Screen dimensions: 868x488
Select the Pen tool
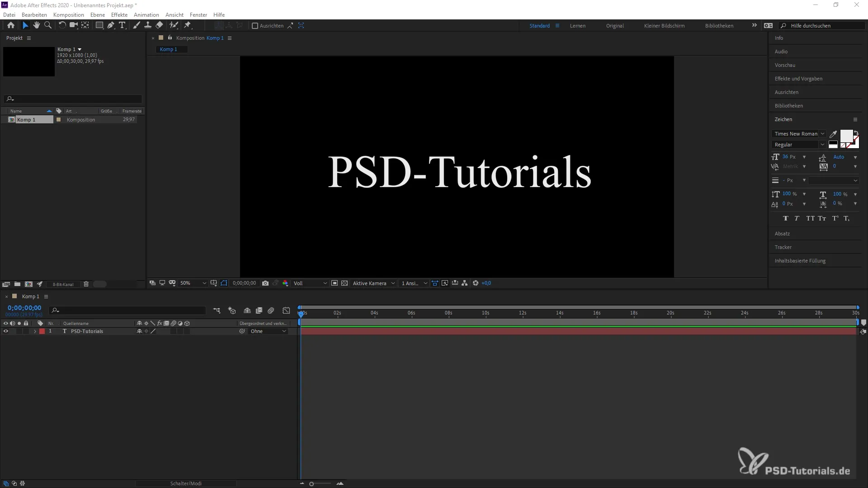111,25
